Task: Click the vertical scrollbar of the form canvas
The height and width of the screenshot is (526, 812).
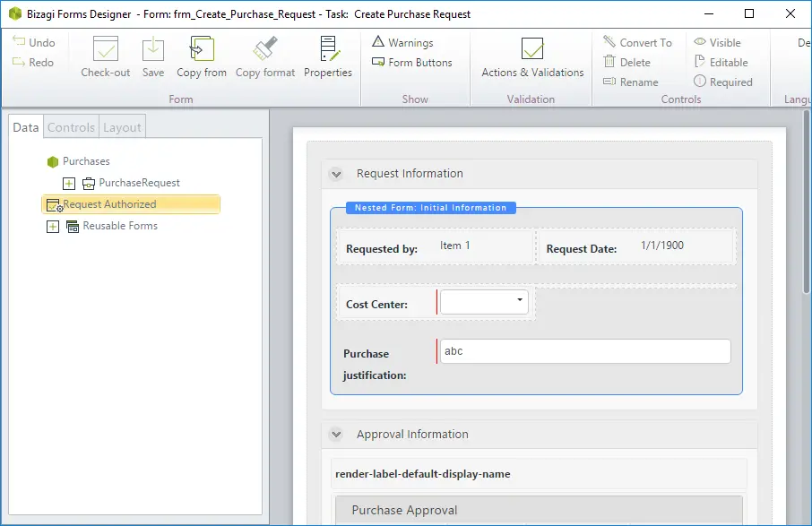Action: pyautogui.click(x=807, y=202)
